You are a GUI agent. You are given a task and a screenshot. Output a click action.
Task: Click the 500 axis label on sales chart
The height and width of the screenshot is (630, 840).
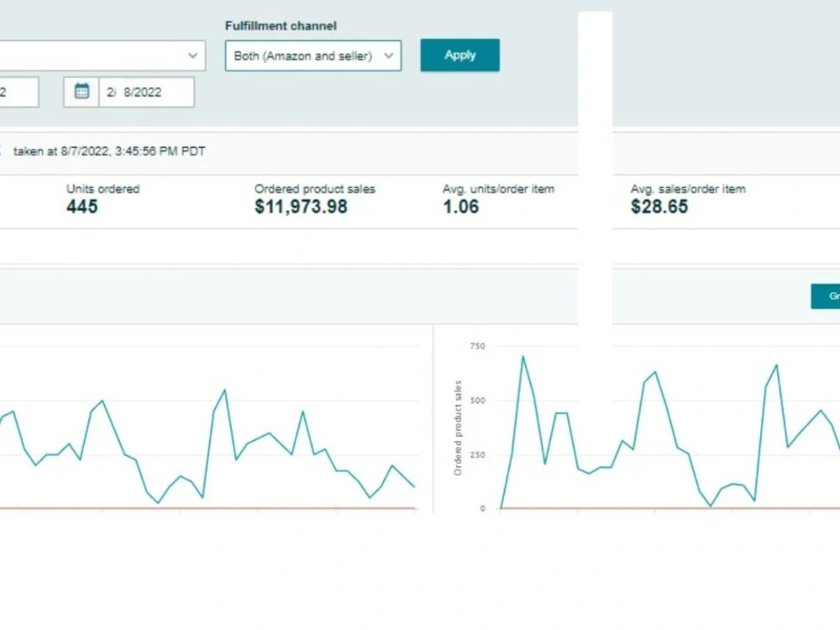click(477, 400)
